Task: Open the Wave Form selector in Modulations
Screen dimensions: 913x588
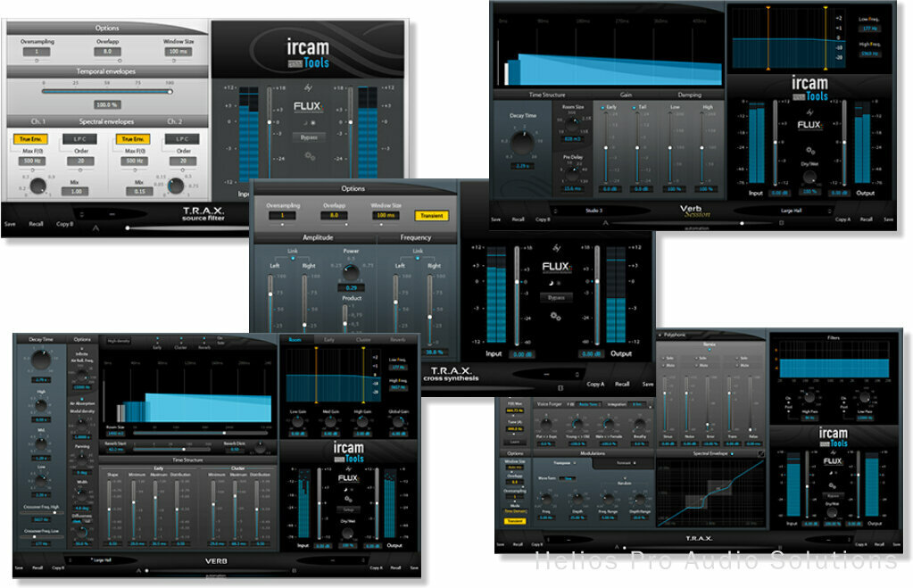Action: [x=568, y=477]
